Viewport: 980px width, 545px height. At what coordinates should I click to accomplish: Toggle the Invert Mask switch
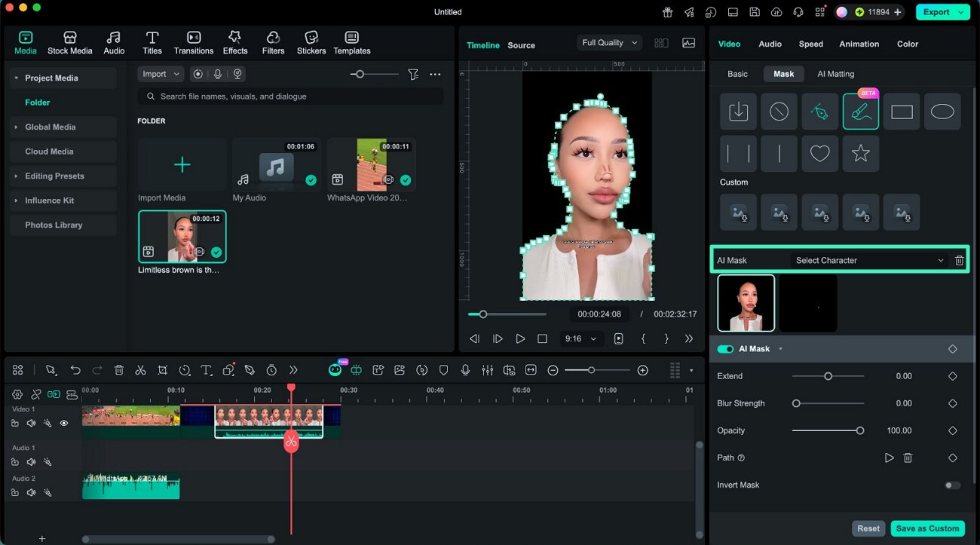click(x=953, y=485)
